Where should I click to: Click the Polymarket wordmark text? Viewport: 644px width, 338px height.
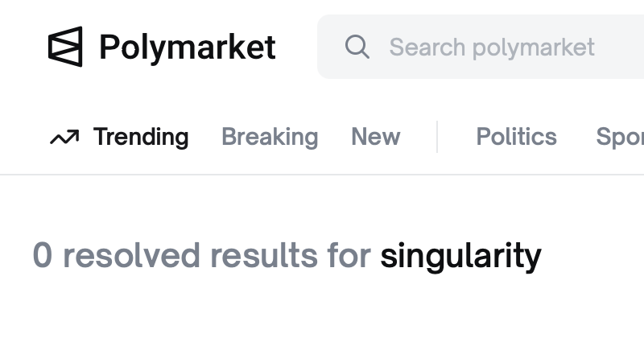[x=188, y=47]
